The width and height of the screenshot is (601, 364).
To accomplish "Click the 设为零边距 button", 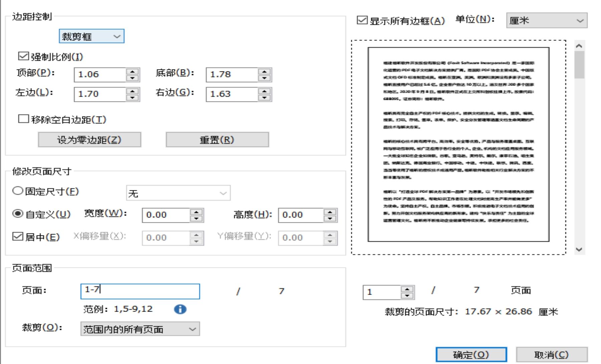I will [x=89, y=140].
